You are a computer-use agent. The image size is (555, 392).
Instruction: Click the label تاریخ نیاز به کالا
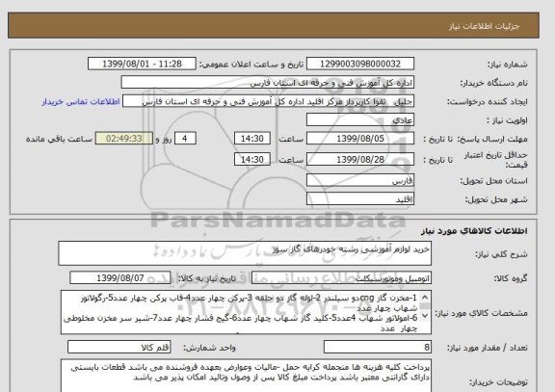point(206,278)
